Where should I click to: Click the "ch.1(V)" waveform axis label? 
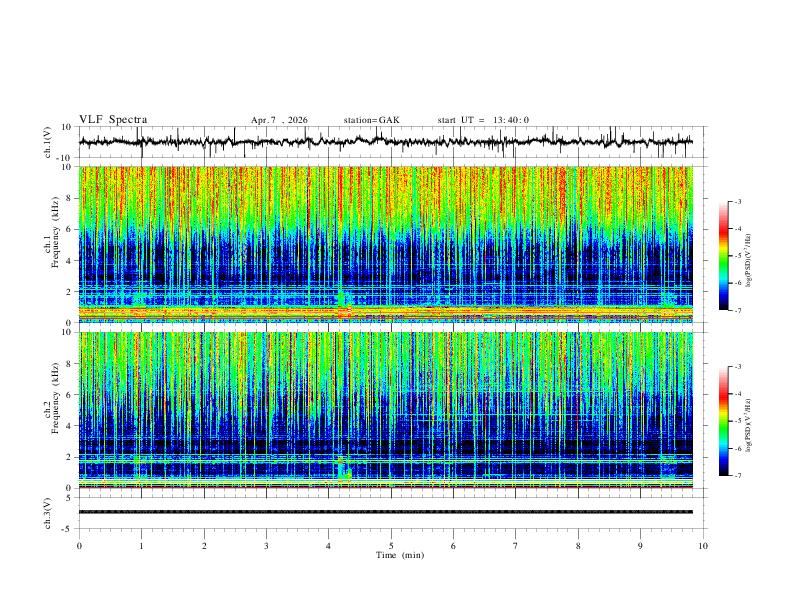point(48,142)
